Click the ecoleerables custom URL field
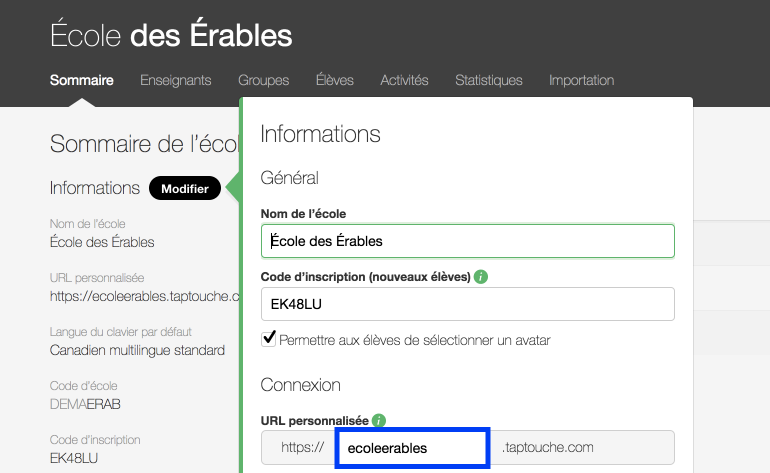This screenshot has width=770, height=473. [411, 448]
